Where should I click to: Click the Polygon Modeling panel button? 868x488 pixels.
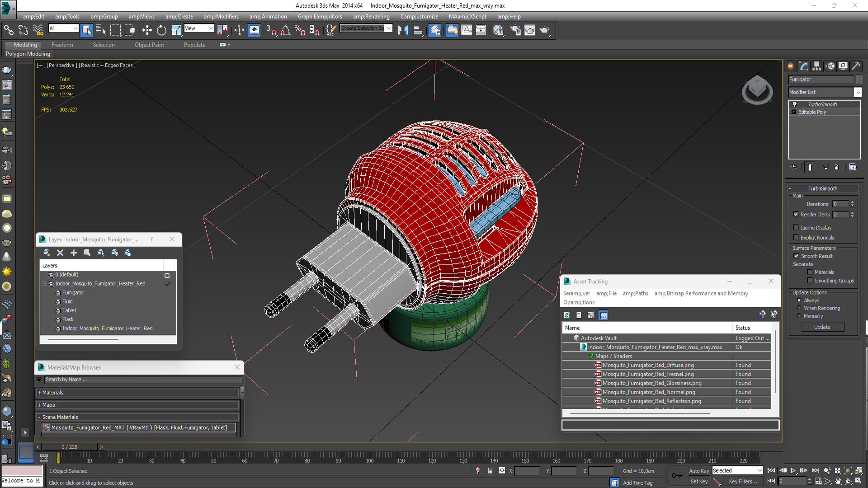click(x=28, y=54)
